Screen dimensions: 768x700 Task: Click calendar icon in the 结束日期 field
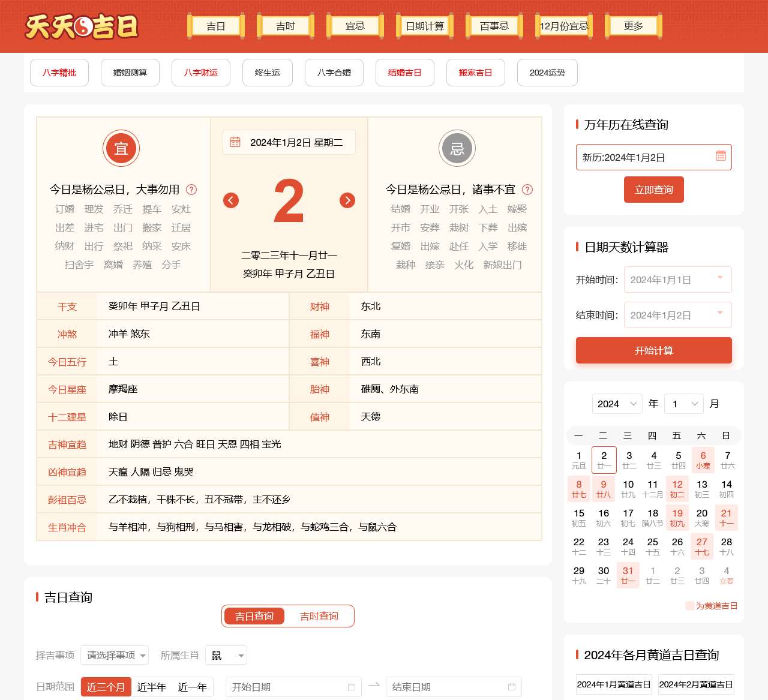tap(512, 686)
